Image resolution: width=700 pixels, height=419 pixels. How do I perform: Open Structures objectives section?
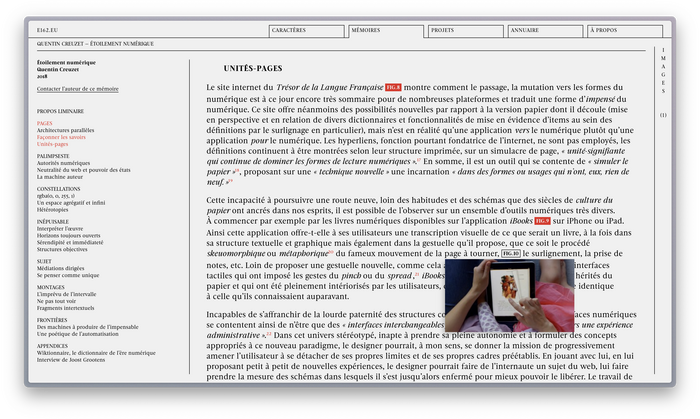[x=62, y=249]
